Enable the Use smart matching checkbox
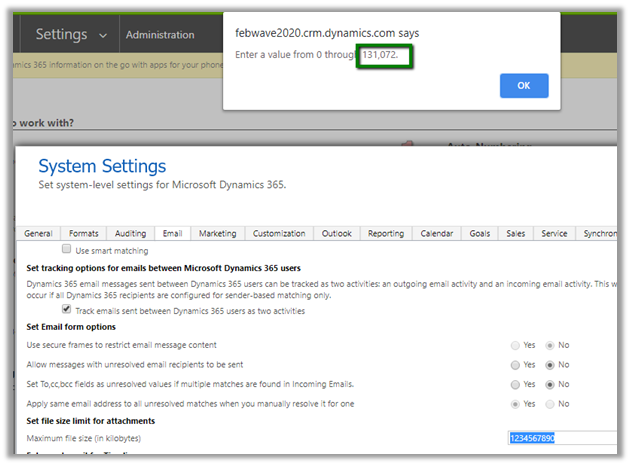Screen dimensions: 630x466 pos(67,248)
